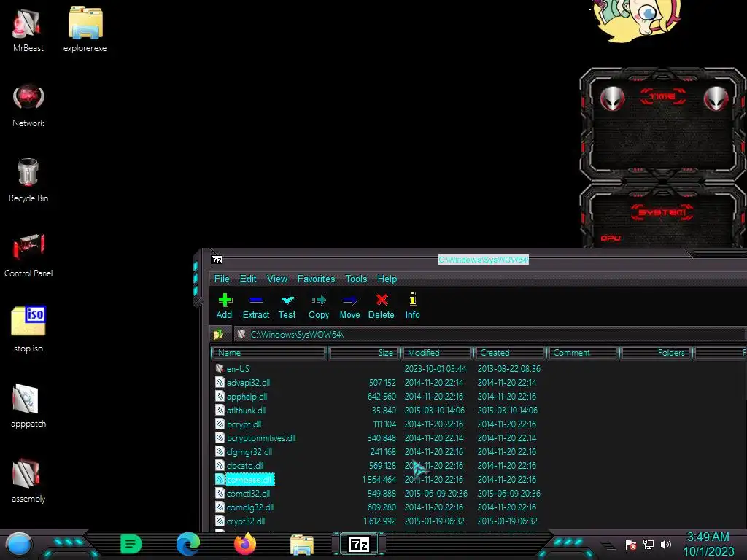Sort by Modified column header
The image size is (747, 560).
(437, 353)
